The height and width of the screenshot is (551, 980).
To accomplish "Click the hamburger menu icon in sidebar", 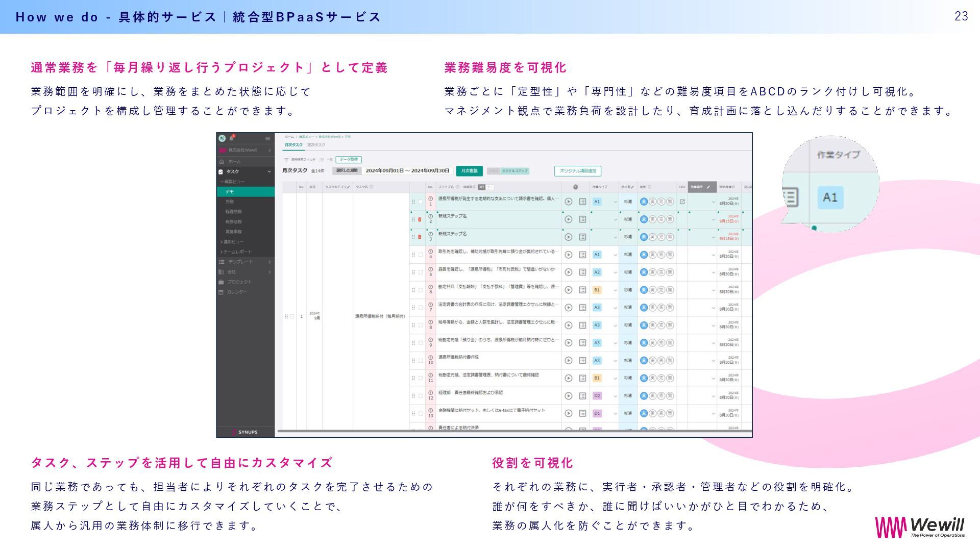I will point(267,138).
